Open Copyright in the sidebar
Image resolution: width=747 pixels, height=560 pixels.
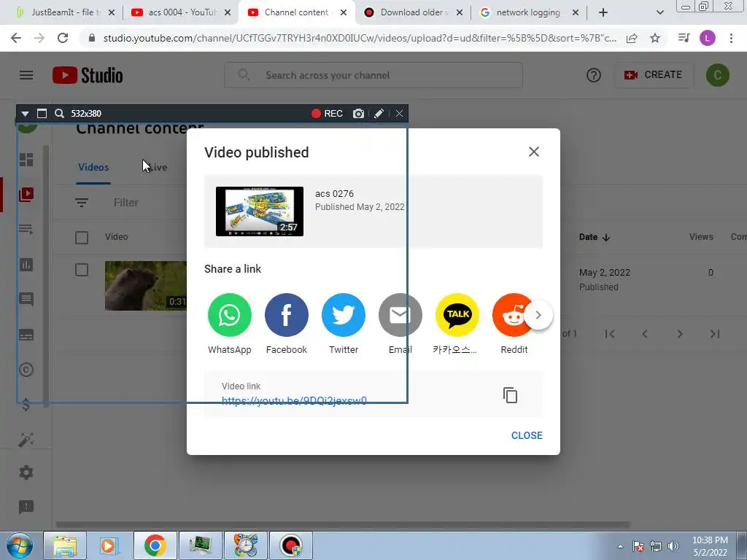coord(26,370)
